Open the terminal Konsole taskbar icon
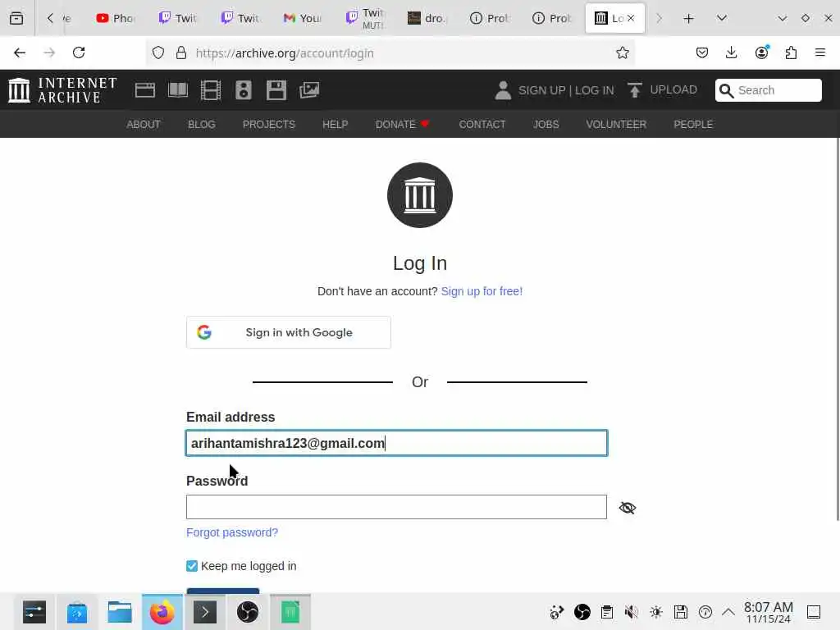This screenshot has height=630, width=840. coord(204,612)
